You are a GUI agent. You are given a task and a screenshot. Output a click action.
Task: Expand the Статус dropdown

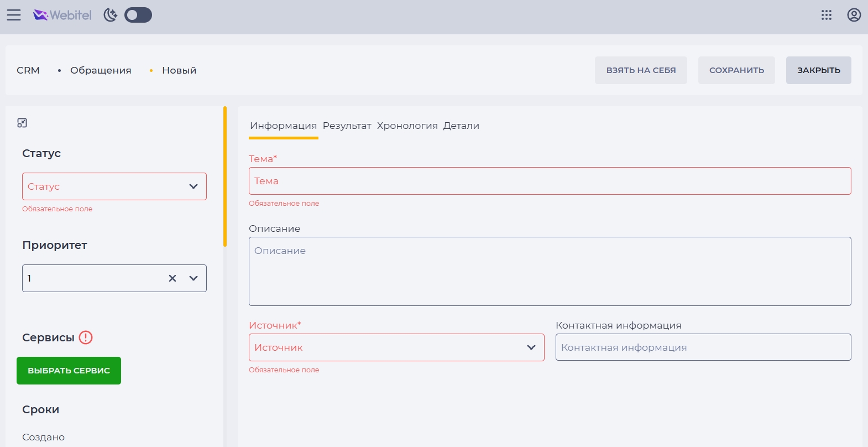114,186
